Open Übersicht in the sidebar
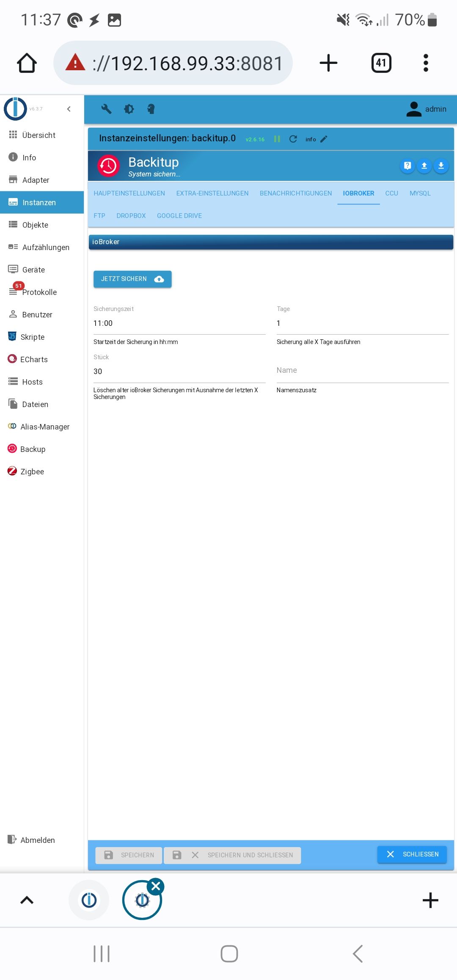Viewport: 457px width, 980px height. pos(42,135)
